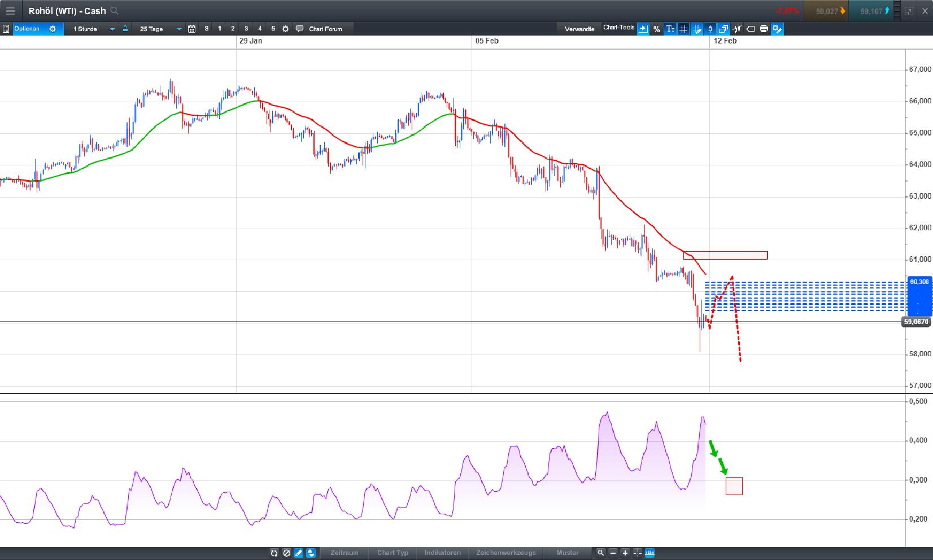Click the percentage scale icon
This screenshot has height=560, width=933.
[x=656, y=29]
